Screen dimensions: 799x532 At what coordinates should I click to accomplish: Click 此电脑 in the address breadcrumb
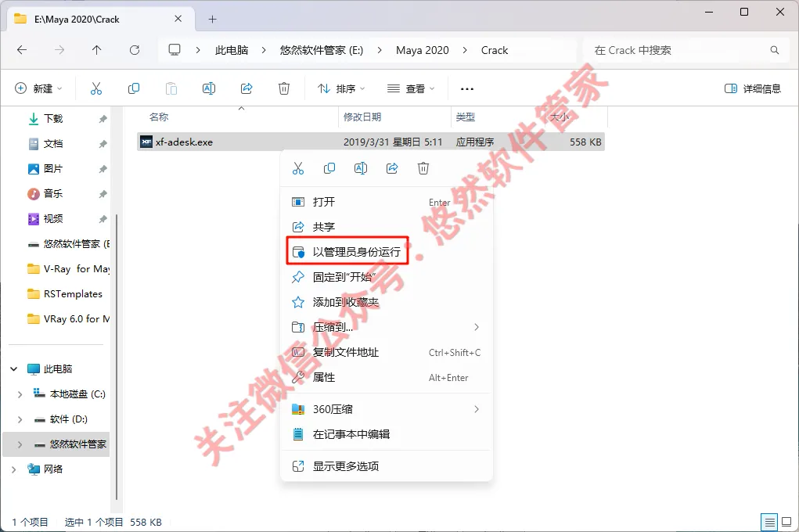tap(232, 50)
